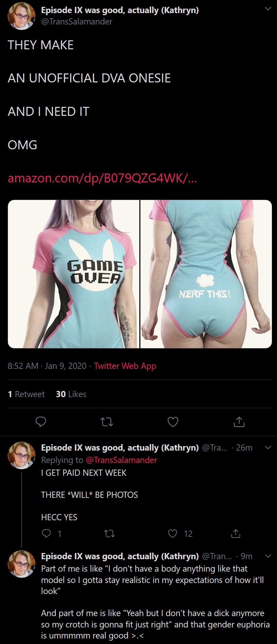Screen dimensions: 277x644
Task: Open the main tweet's options chevron
Action: (x=268, y=9)
